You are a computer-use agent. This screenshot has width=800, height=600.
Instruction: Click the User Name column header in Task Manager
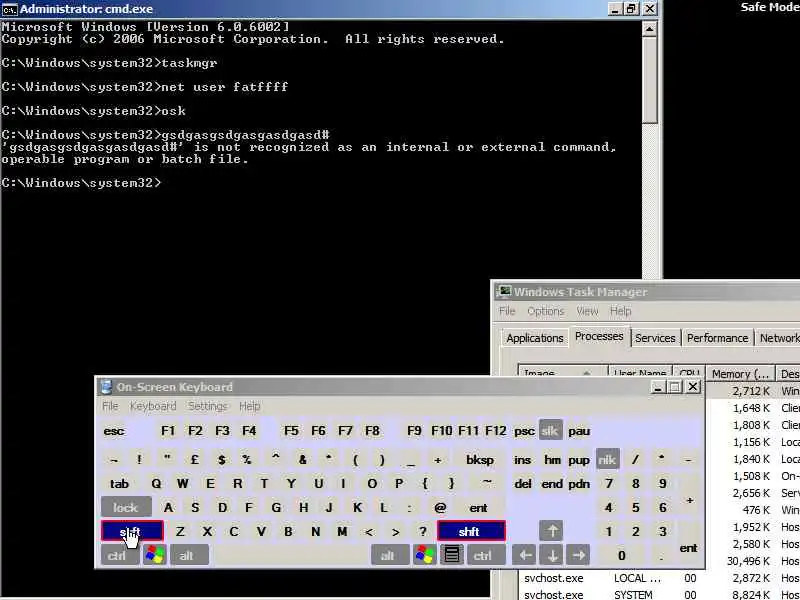pos(640,371)
